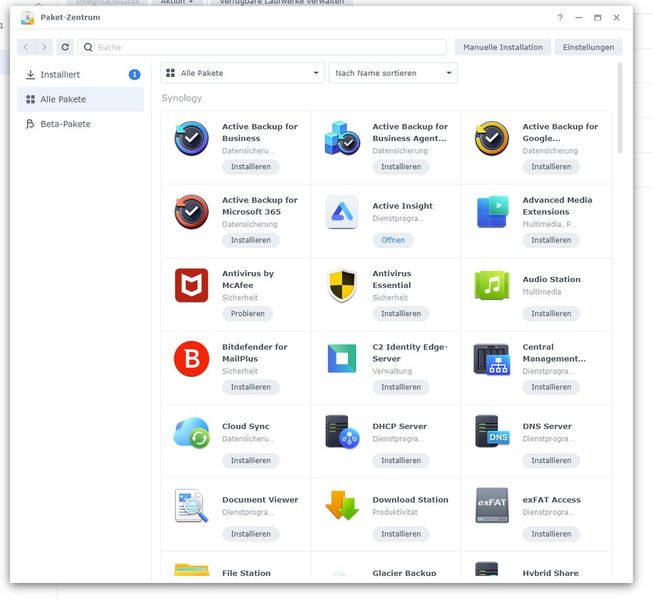Click the Manuelle Installation button
This screenshot has width=653, height=600.
(x=503, y=47)
